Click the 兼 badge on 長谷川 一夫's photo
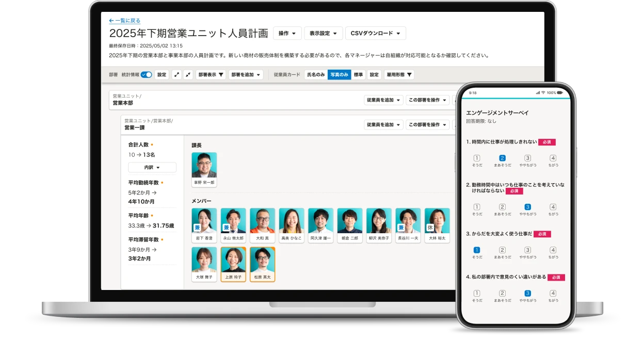This screenshot has height=339, width=644. 401,228
